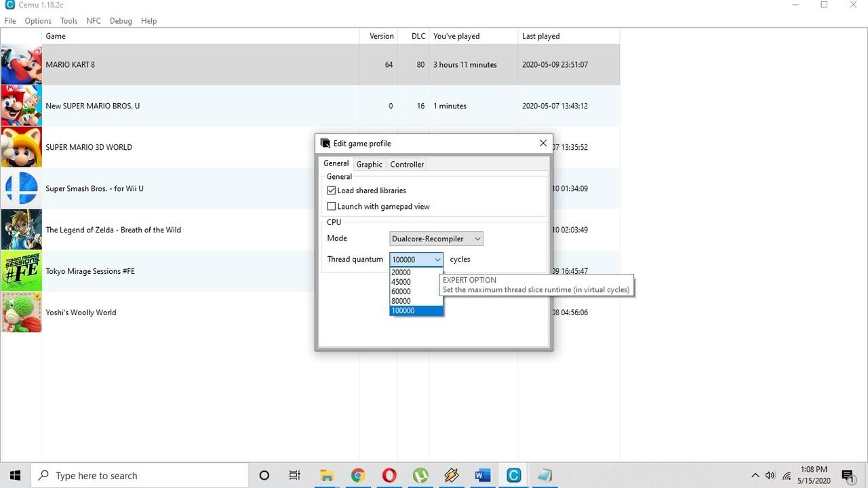
Task: Choose 45000 thread quantum
Action: pyautogui.click(x=416, y=282)
